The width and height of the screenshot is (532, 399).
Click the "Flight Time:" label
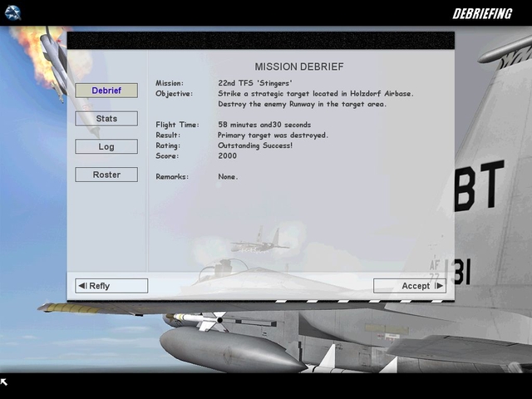pyautogui.click(x=177, y=125)
